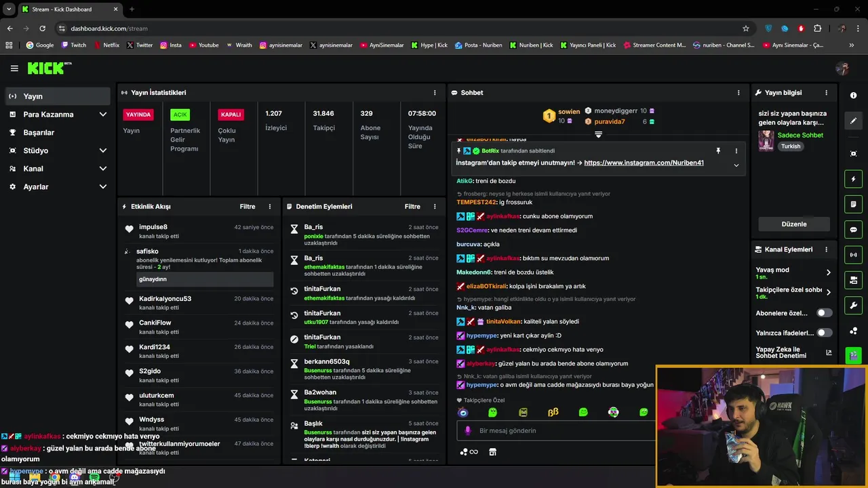Click the screen capture icon in right toolbar

[x=853, y=154]
